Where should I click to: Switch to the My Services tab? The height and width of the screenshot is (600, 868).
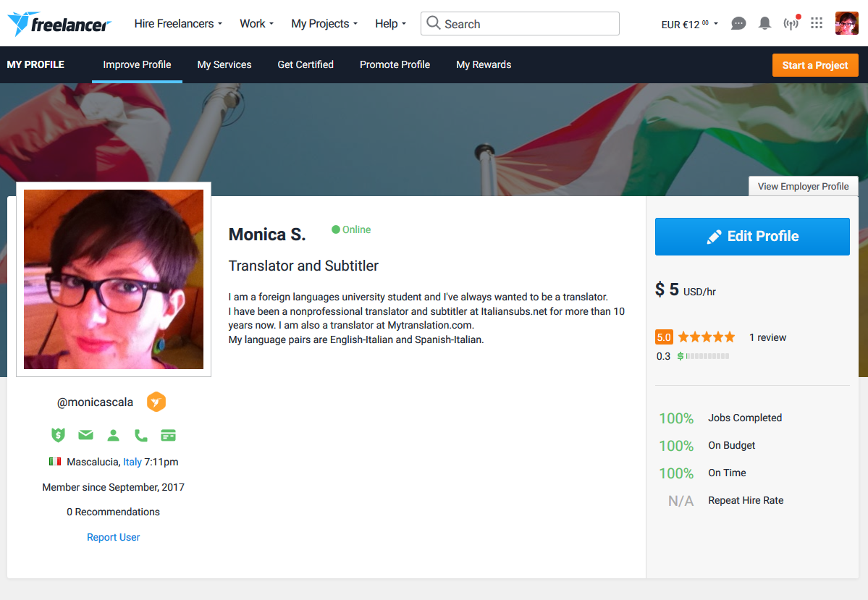[x=224, y=64]
